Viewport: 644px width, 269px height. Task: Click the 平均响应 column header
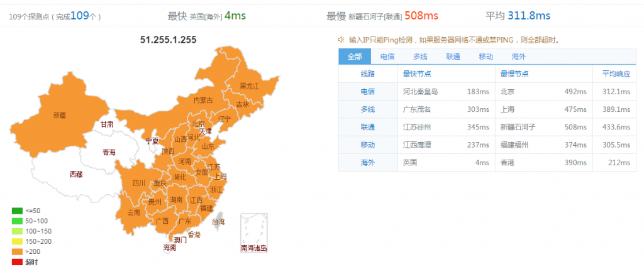[615, 74]
